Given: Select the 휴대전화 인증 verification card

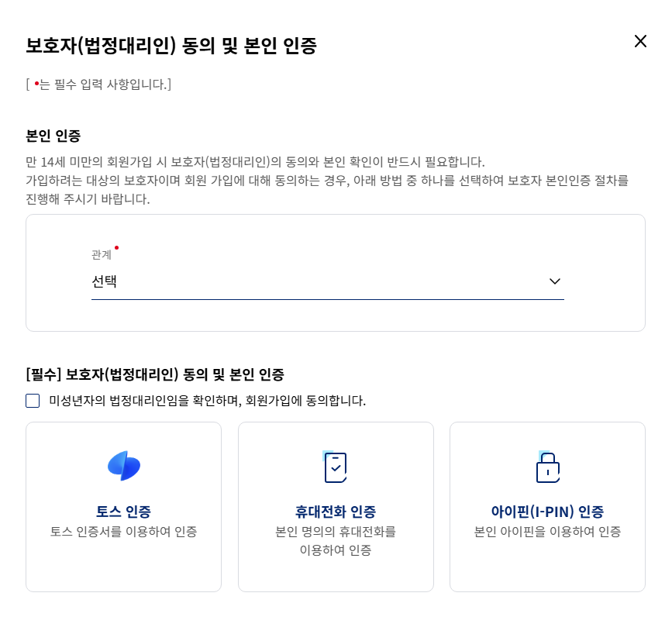Looking at the screenshot, I should (x=335, y=506).
